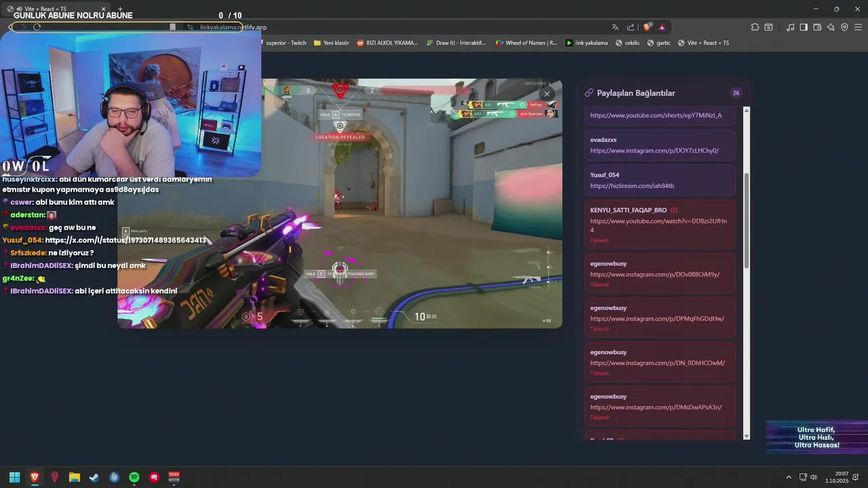Open Steam from the taskbar

coord(94,477)
